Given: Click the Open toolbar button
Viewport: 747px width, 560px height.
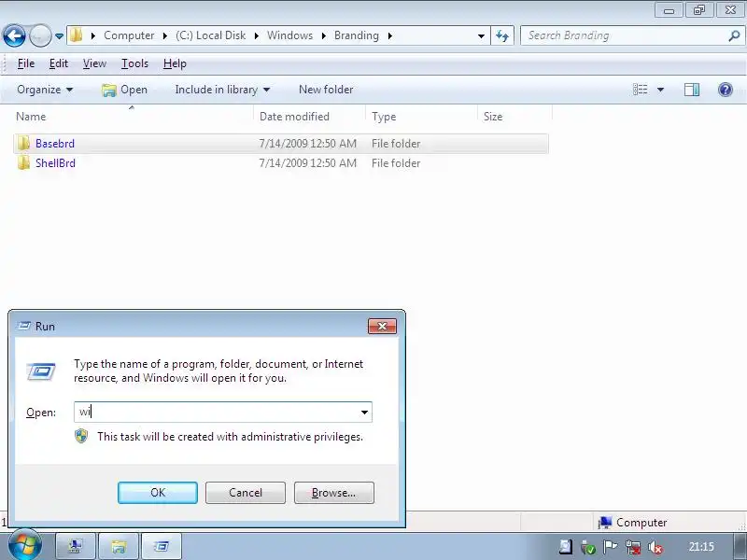Looking at the screenshot, I should [x=125, y=90].
